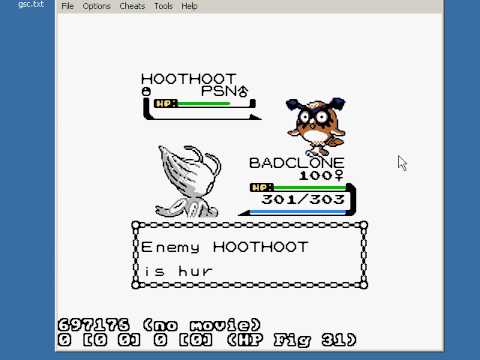Image resolution: width=480 pixels, height=360 pixels.
Task: Open the File menu
Action: click(x=67, y=6)
